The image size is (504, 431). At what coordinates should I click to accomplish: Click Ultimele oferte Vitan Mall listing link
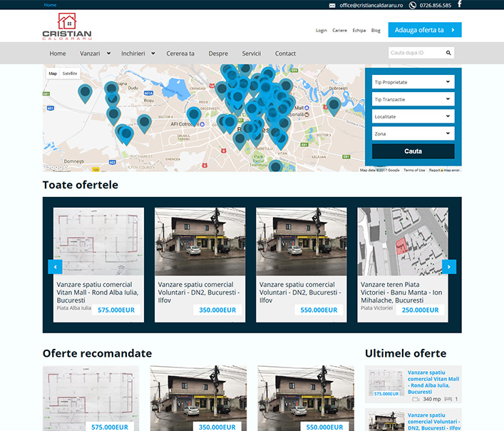[433, 382]
